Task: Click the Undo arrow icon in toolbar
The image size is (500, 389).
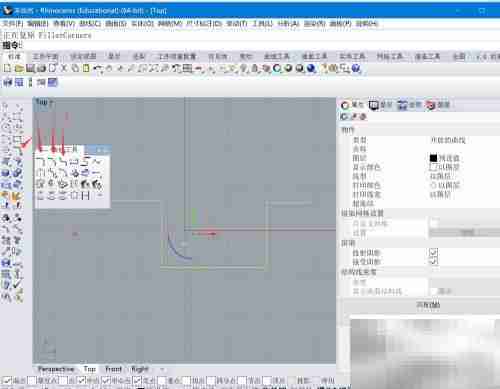Action: click(x=98, y=69)
